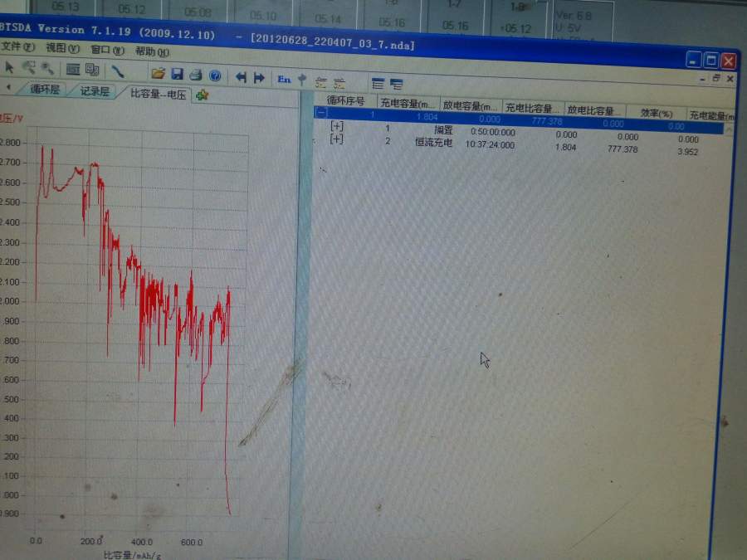Select the arrow pointer tool
The height and width of the screenshot is (560, 747).
click(x=9, y=67)
